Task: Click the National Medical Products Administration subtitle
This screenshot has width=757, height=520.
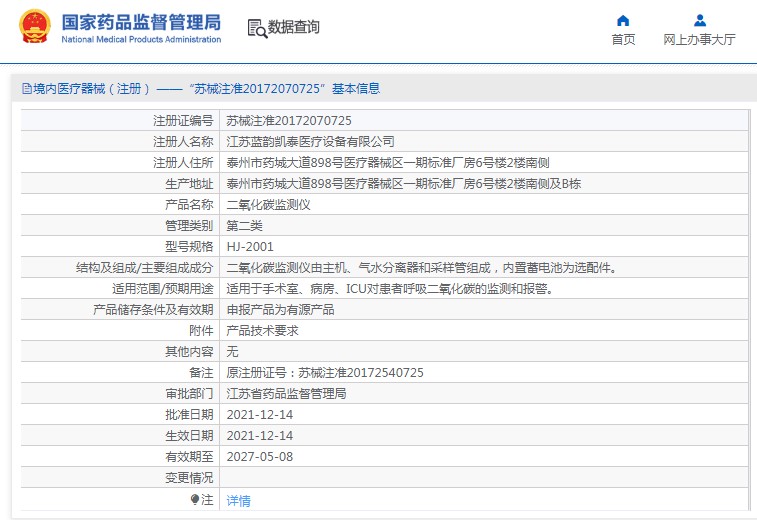Action: (x=141, y=40)
